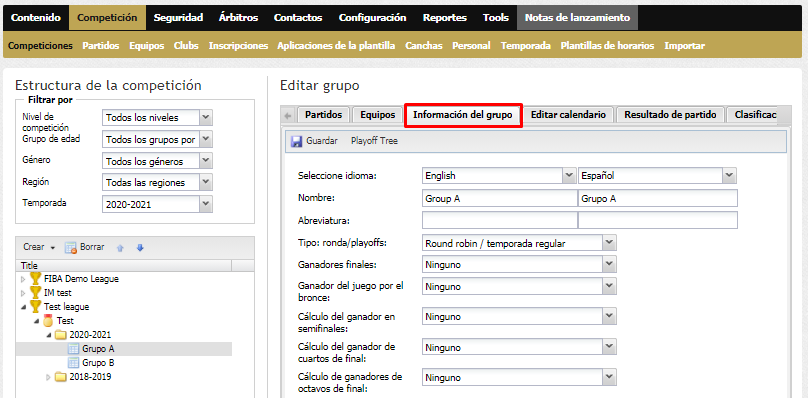Open the Español language dropdown
808x398 pixels.
(x=729, y=175)
